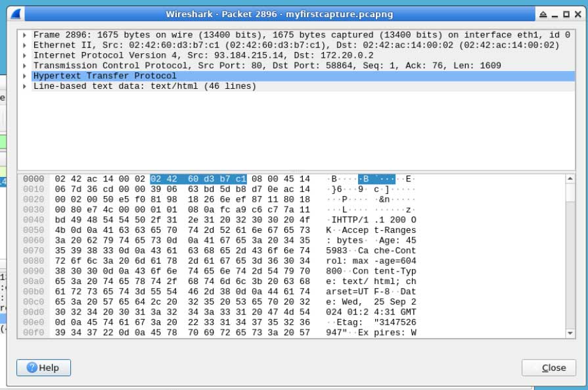Expand Line-based text data row
The width and height of the screenshot is (588, 390).
[24, 86]
